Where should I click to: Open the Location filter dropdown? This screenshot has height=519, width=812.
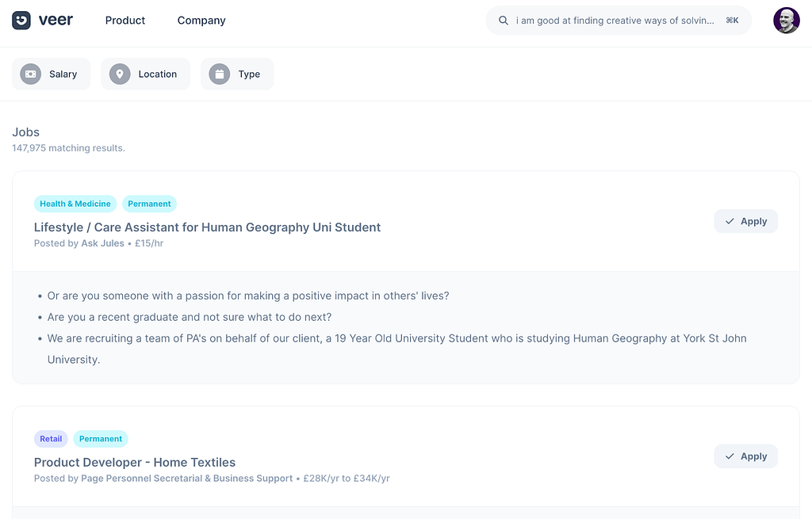tap(146, 74)
